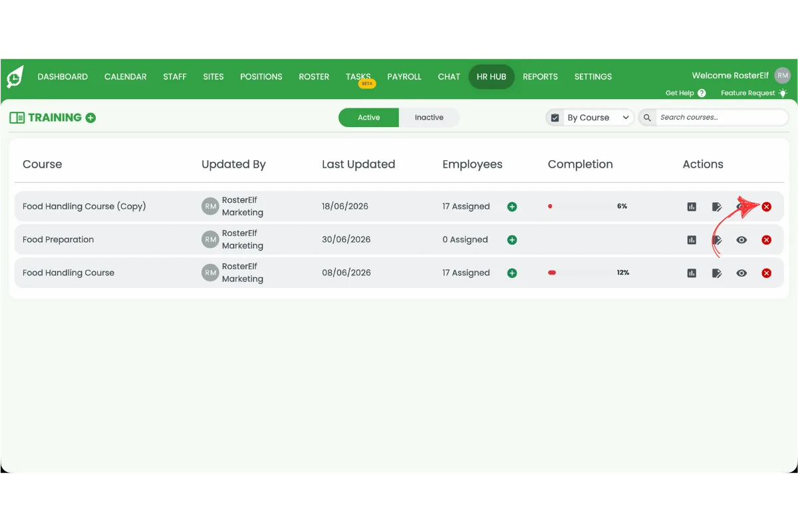Open the By Course dropdown
The image size is (798, 532).
pyautogui.click(x=589, y=118)
